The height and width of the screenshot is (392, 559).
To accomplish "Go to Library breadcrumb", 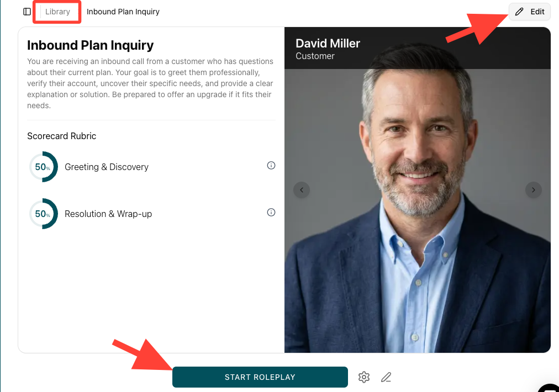I will [x=57, y=12].
